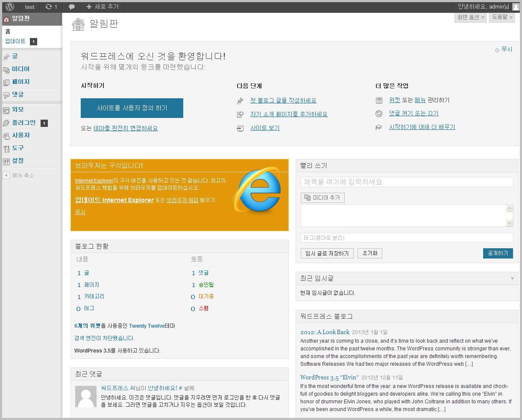Expand the 도움말 dropdown tab
522x420 pixels.
[502, 17]
